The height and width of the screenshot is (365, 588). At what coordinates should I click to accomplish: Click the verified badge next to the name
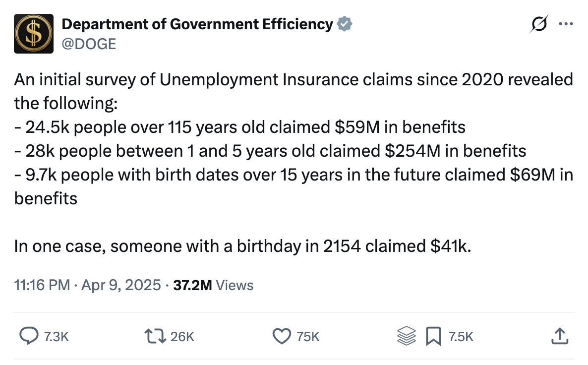coord(345,24)
